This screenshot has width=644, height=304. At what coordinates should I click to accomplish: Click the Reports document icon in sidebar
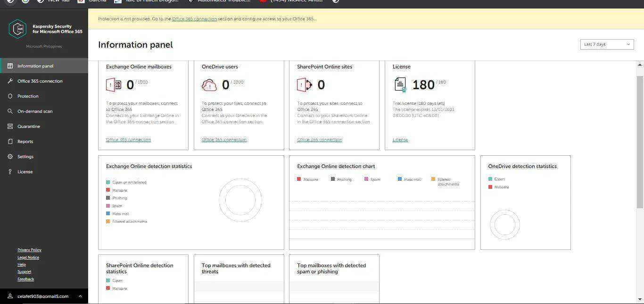[10, 142]
